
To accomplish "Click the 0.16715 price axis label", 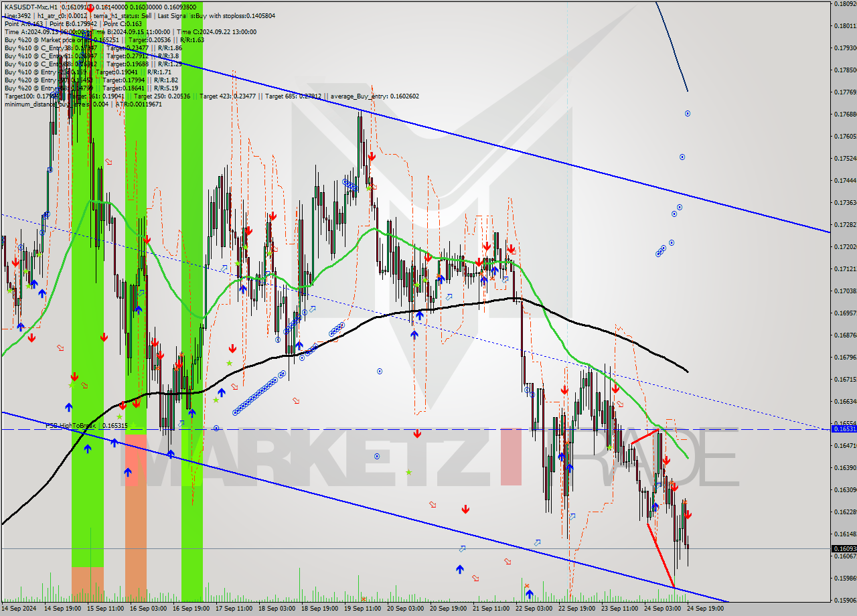I will pos(845,379).
